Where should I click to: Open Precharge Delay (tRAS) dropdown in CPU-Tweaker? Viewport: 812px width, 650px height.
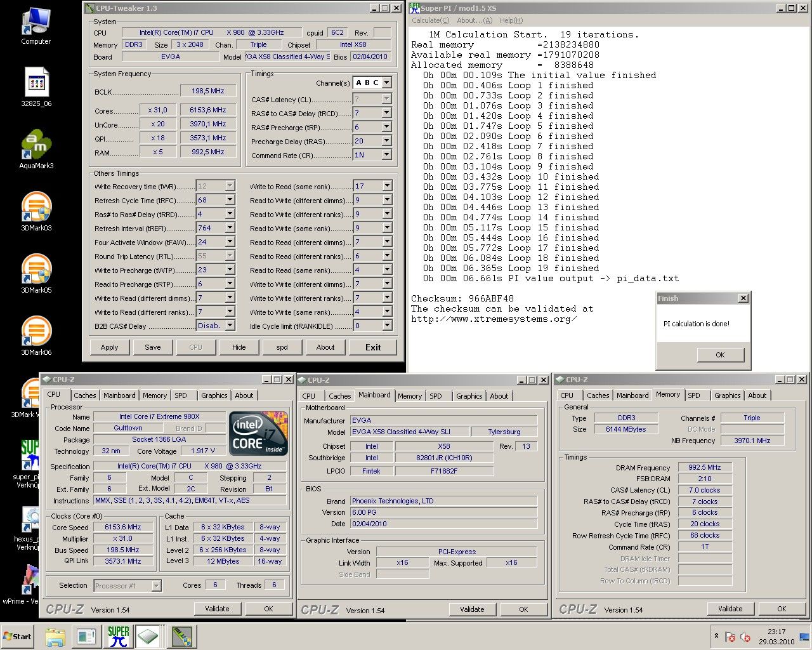(x=386, y=141)
